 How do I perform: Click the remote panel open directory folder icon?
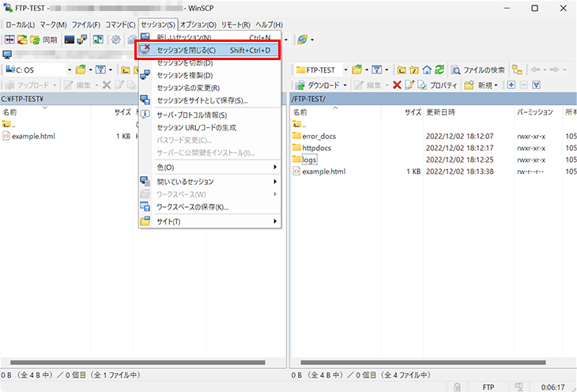point(356,70)
